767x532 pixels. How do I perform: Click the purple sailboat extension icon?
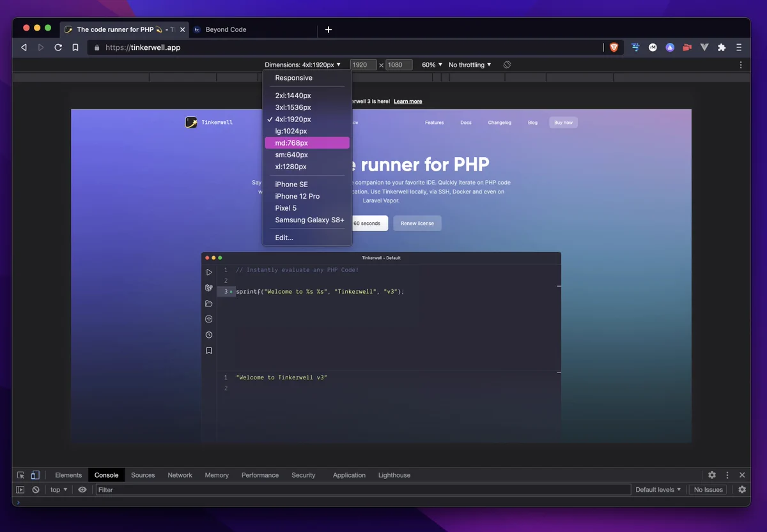click(670, 47)
